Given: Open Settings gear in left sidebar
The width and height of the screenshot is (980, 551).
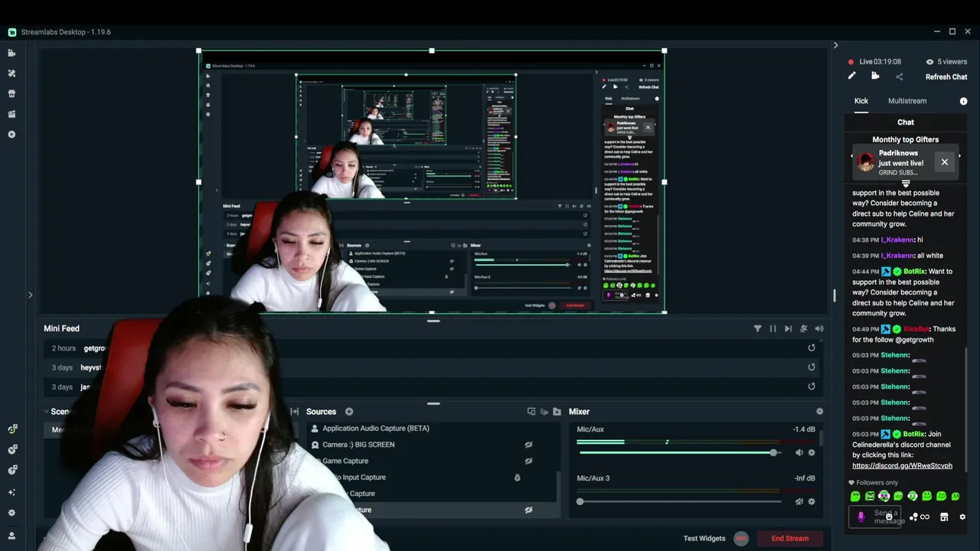Looking at the screenshot, I should (x=11, y=513).
